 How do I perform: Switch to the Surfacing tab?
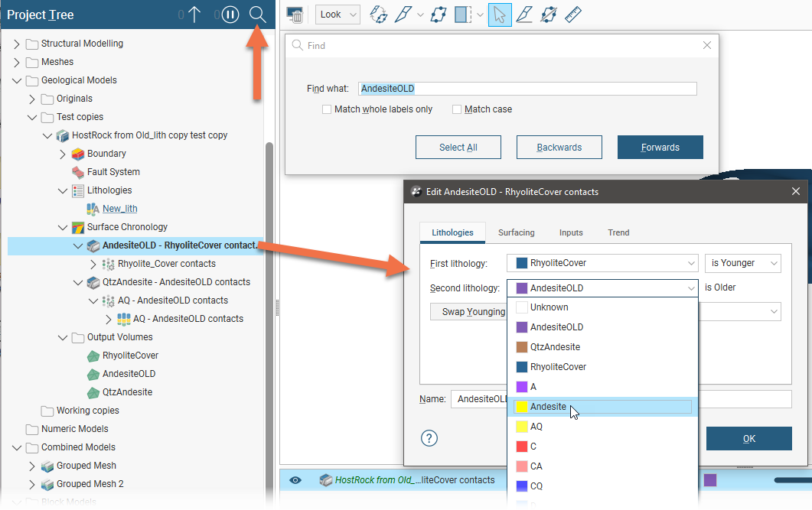pos(516,232)
